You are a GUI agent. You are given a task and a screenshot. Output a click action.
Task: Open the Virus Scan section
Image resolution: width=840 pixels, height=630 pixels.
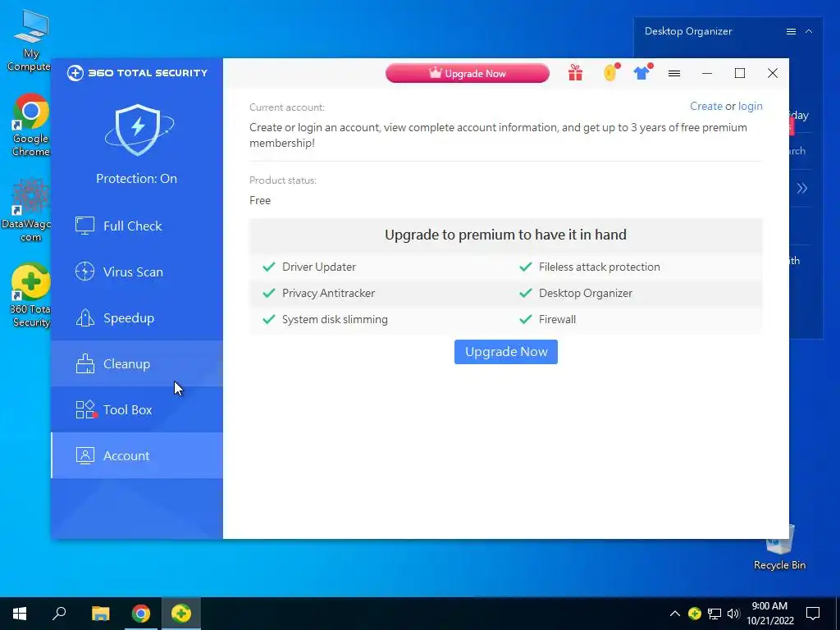(137, 272)
